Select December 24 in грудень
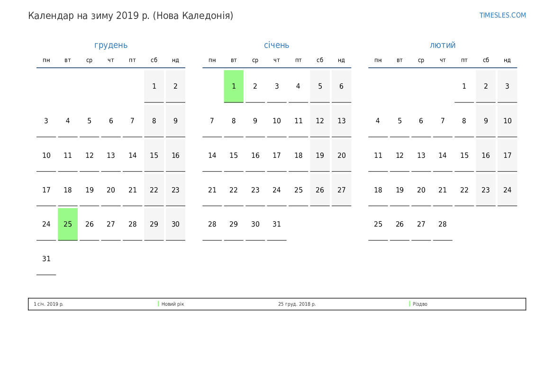Viewport: 554px width, 392px height. tap(46, 224)
